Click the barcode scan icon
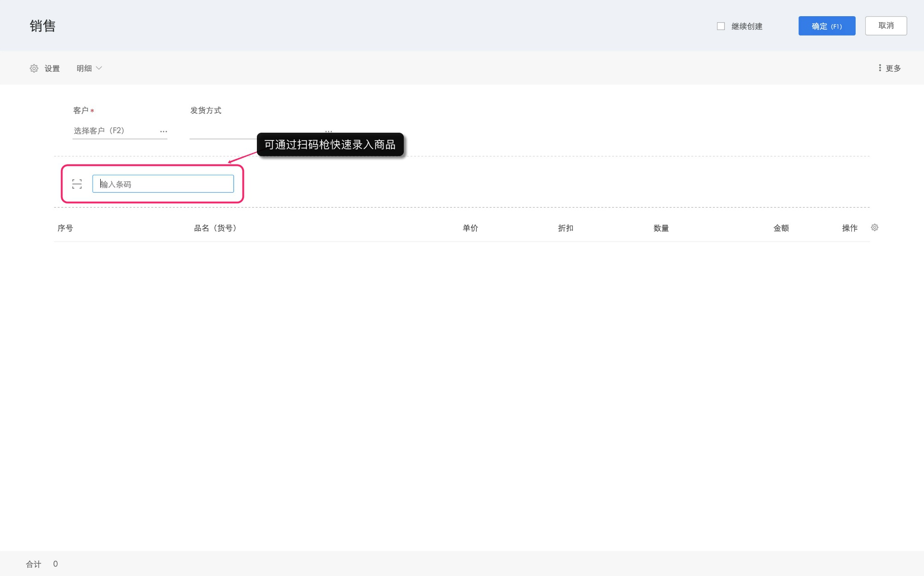924x576 pixels. coord(77,184)
